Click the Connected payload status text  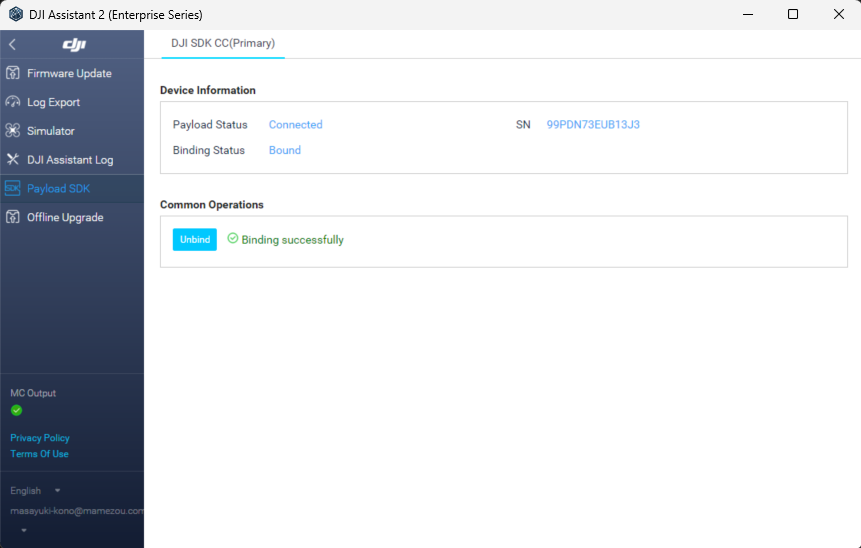[x=295, y=125]
